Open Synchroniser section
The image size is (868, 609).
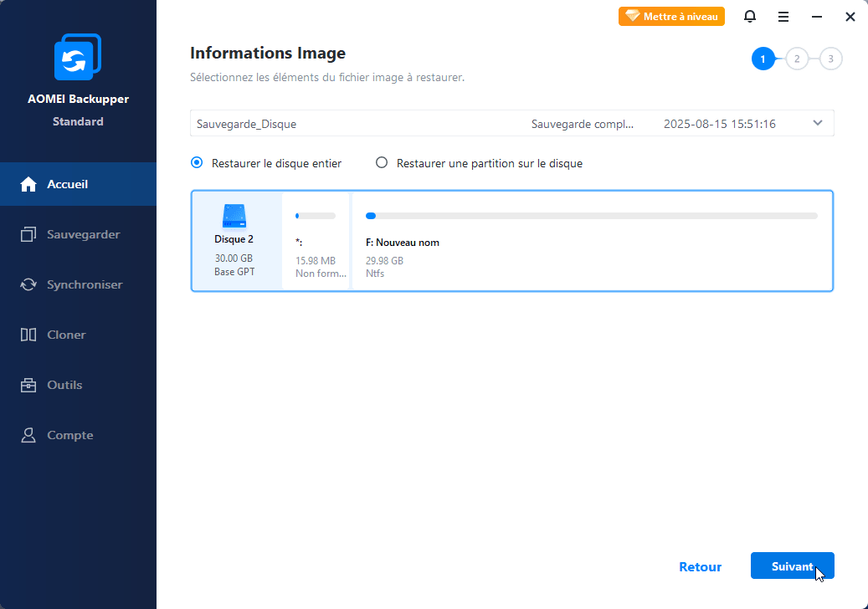(x=78, y=284)
